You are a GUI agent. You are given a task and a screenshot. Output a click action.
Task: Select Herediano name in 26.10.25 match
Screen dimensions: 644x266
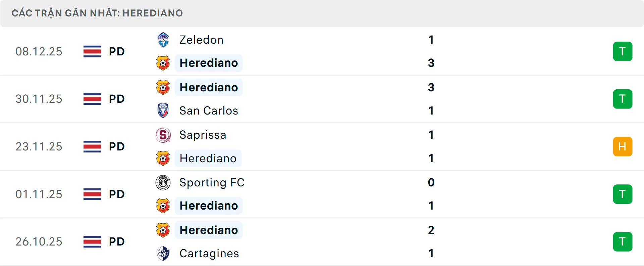pos(209,230)
